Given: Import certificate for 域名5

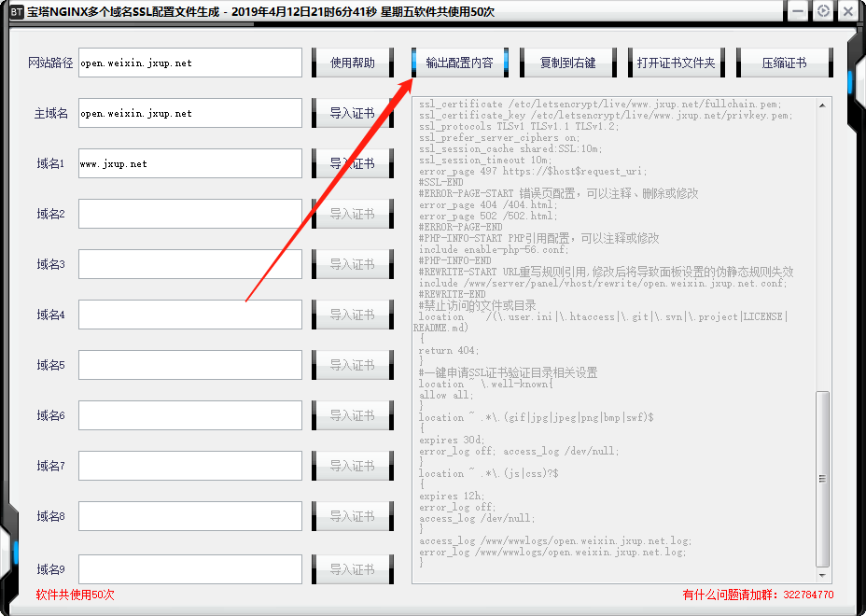Looking at the screenshot, I should (353, 365).
